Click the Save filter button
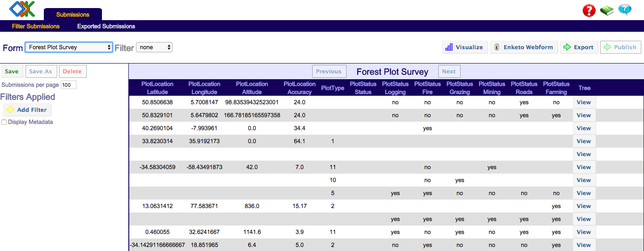644x251 pixels. [12, 71]
